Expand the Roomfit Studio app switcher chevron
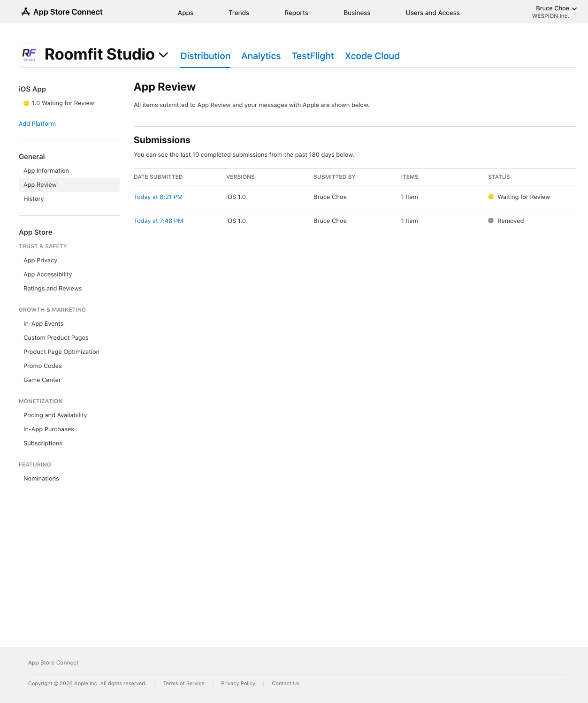 163,55
